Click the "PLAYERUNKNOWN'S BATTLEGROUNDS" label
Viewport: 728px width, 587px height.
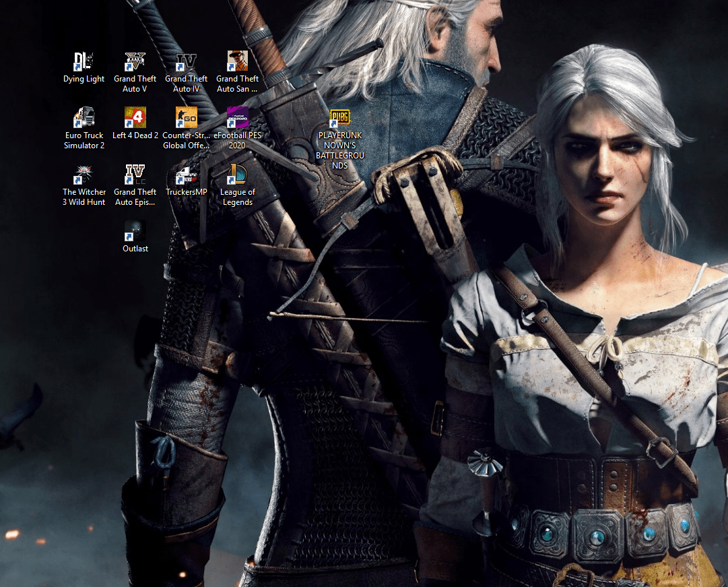[340, 150]
